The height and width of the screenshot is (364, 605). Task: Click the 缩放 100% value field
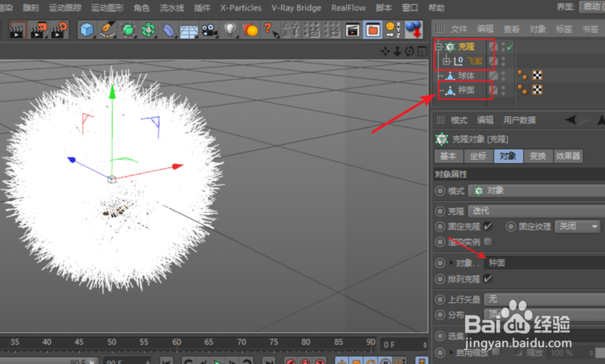click(561, 353)
